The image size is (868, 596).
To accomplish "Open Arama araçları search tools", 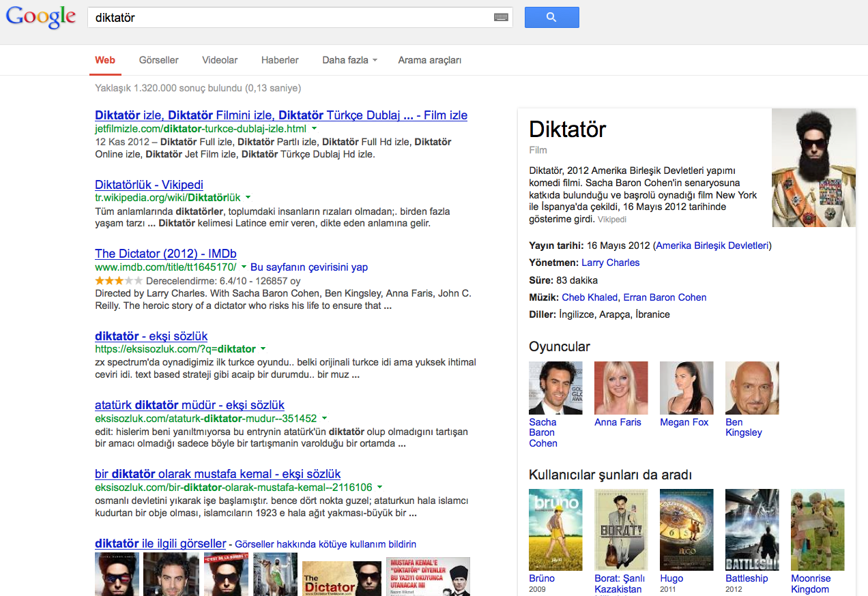I will pyautogui.click(x=429, y=60).
